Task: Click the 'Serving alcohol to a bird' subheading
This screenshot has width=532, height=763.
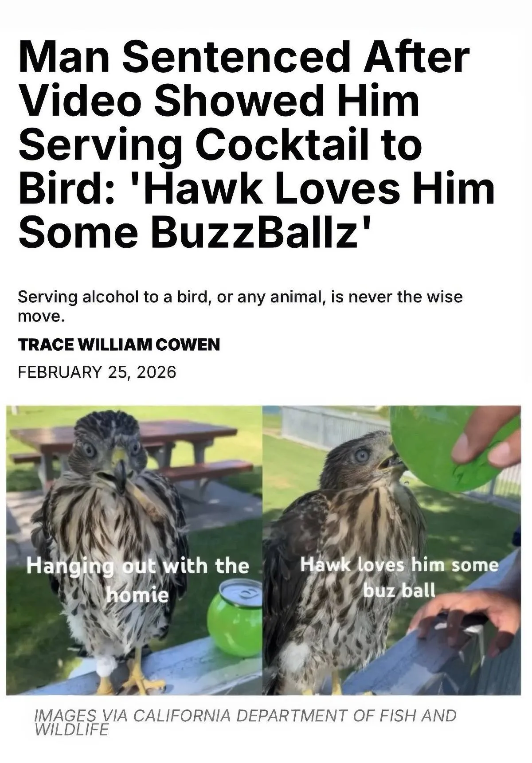Action: coord(240,306)
